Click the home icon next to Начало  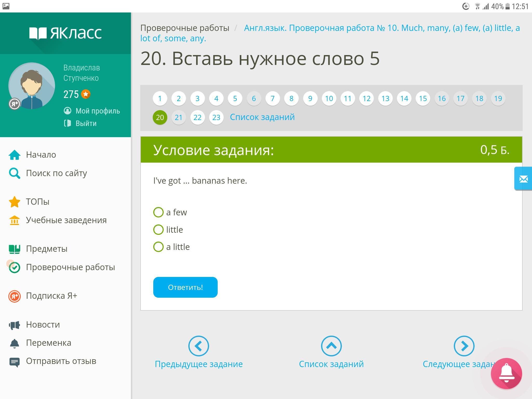click(x=15, y=155)
